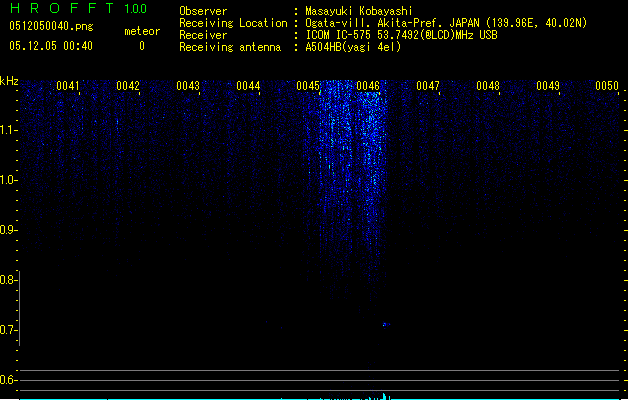Select the A504HB(yagi 4el) antenna text
The height and width of the screenshot is (400, 629).
pos(353,47)
